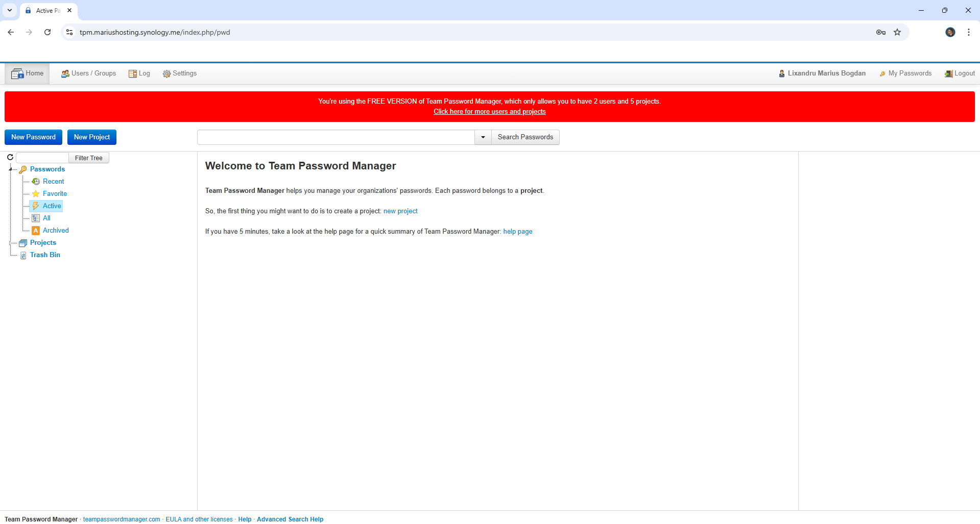Open the Recent passwords tree item
980x524 pixels.
[x=53, y=182]
